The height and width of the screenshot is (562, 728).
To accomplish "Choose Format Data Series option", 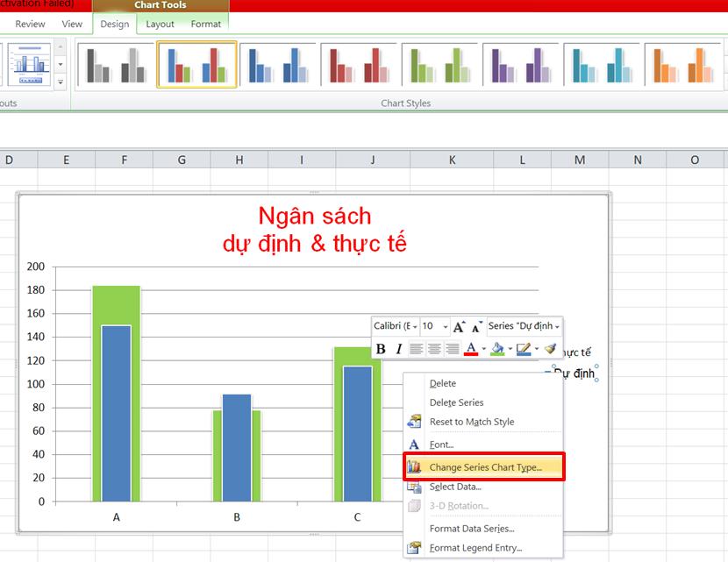I will 483,529.
